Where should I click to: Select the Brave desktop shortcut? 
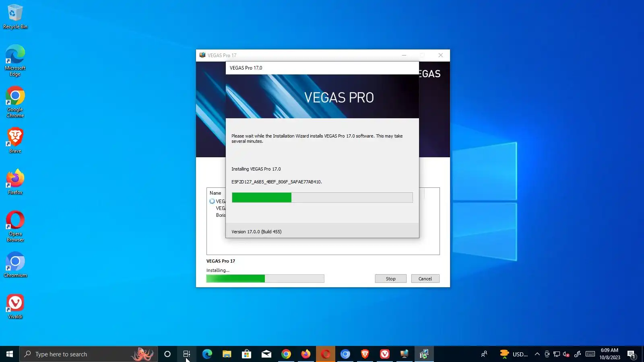click(x=15, y=141)
